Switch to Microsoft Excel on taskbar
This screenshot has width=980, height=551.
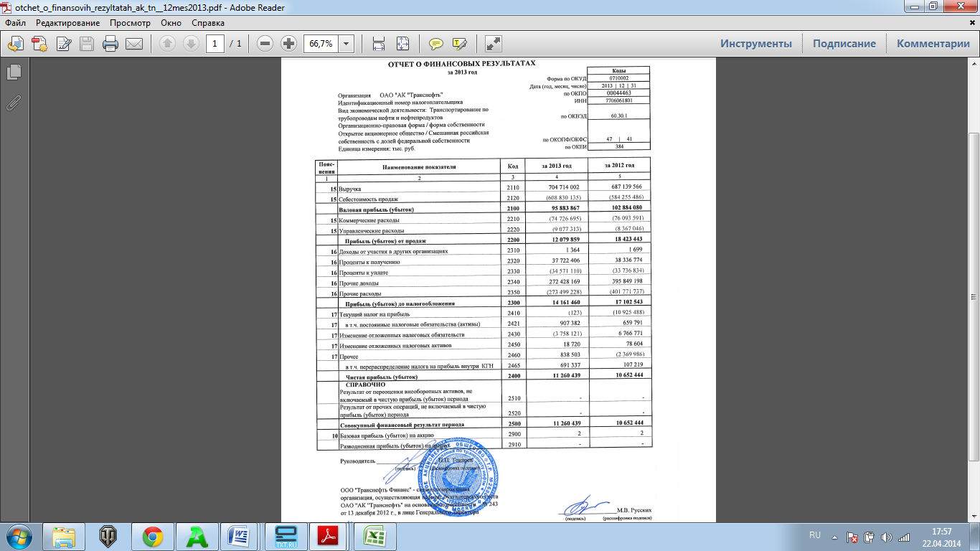(x=374, y=536)
